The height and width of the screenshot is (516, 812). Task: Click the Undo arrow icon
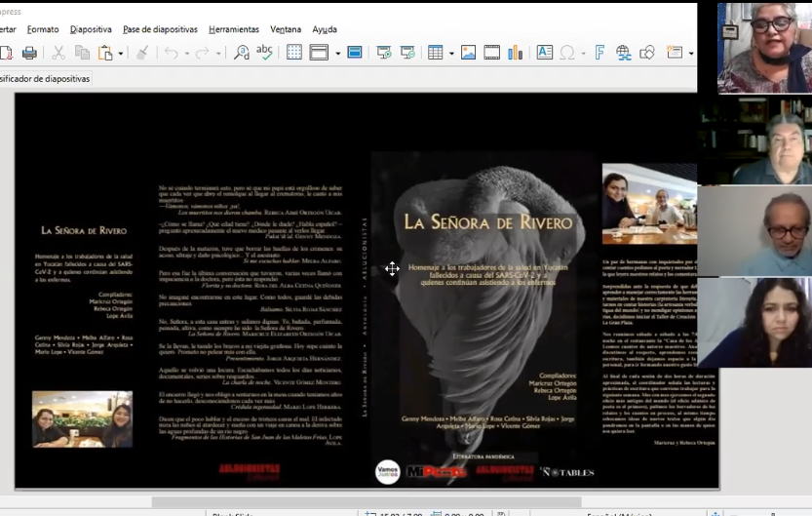172,53
